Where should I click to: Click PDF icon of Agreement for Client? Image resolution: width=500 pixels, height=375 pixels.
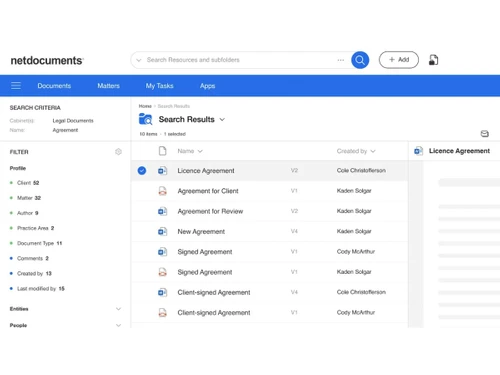point(162,191)
